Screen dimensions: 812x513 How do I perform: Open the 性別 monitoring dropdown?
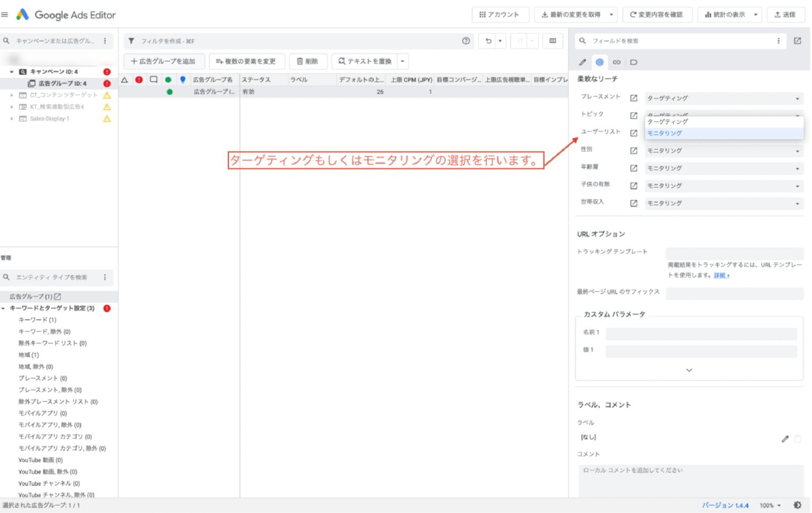click(724, 151)
